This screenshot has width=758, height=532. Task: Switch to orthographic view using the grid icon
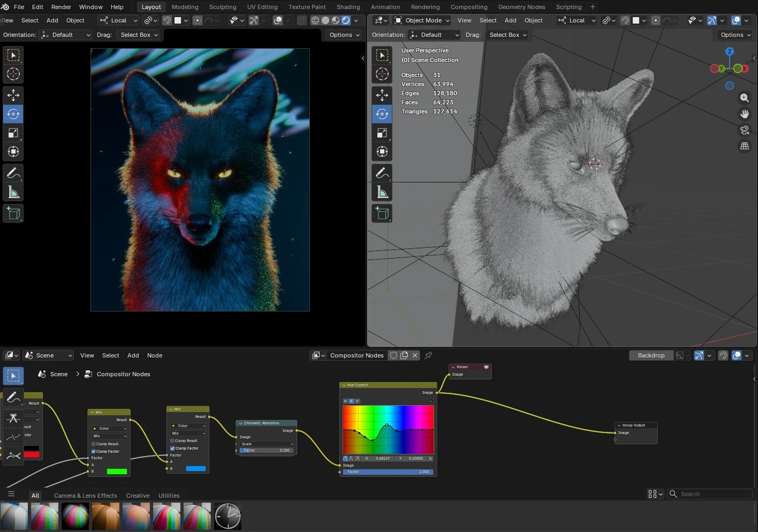tap(744, 146)
